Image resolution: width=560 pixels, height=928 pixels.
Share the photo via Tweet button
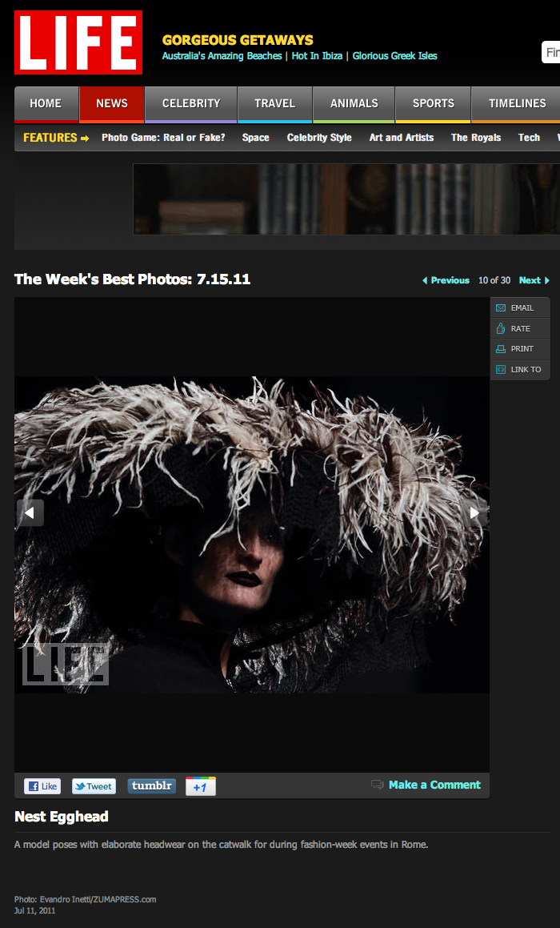pyautogui.click(x=94, y=786)
